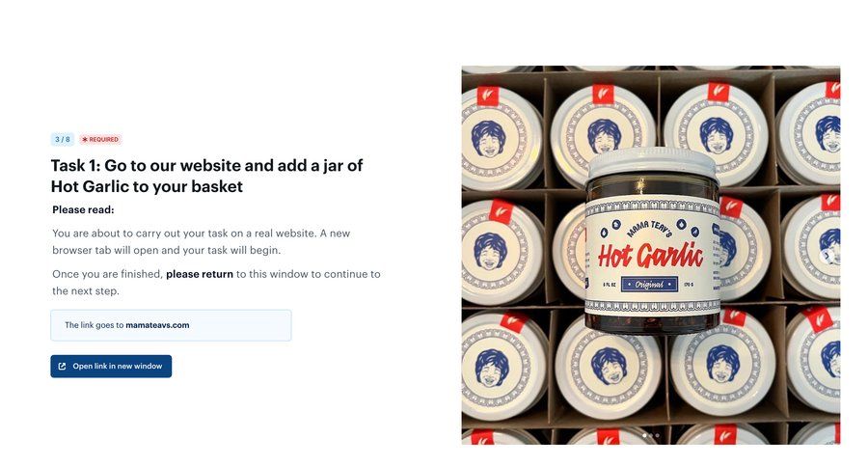Click the red REQUIRED badge

(x=100, y=140)
